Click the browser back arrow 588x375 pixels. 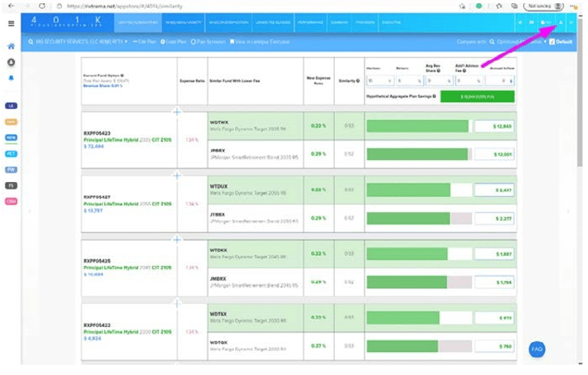click(x=10, y=5)
